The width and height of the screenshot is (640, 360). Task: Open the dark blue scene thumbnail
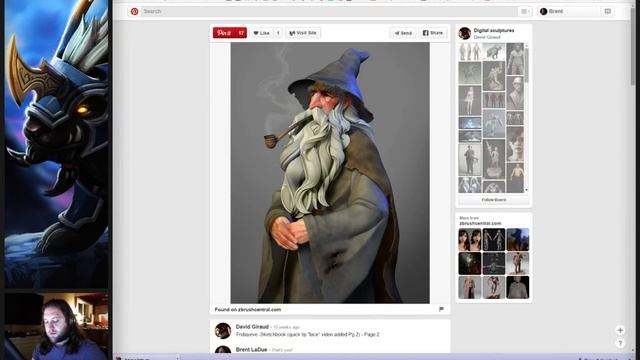(x=518, y=240)
